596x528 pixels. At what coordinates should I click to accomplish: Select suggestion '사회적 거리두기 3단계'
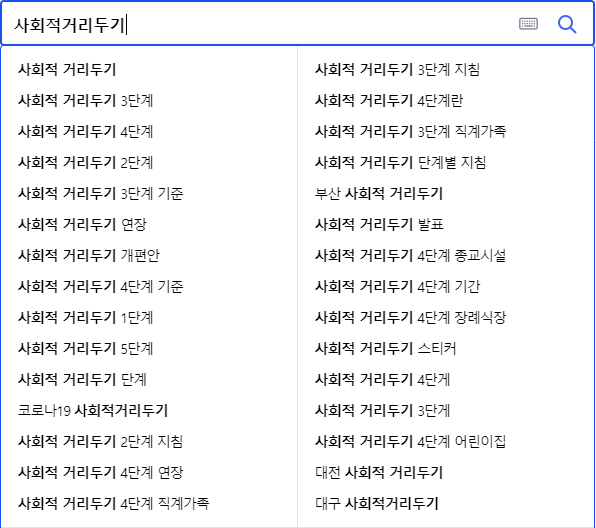pos(86,101)
